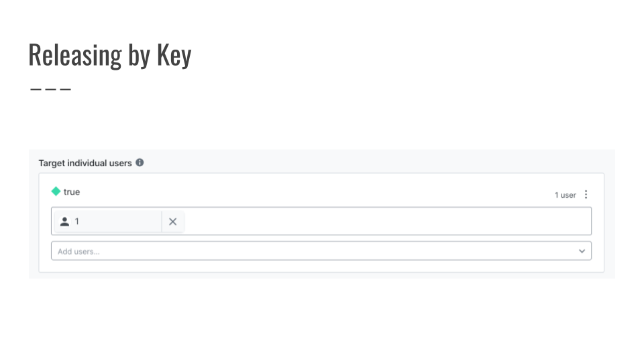This screenshot has height=362, width=644.
Task: Click the word Key in the title
Action: coord(174,56)
